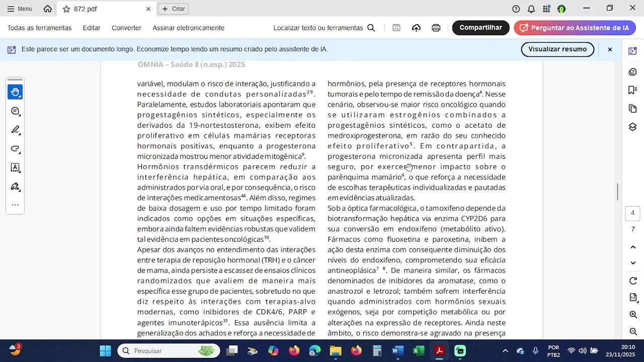
Task: Print the document
Action: pos(436,28)
